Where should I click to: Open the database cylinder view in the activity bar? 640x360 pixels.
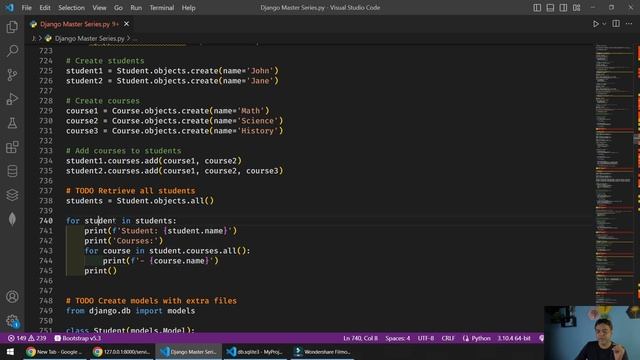[12, 171]
